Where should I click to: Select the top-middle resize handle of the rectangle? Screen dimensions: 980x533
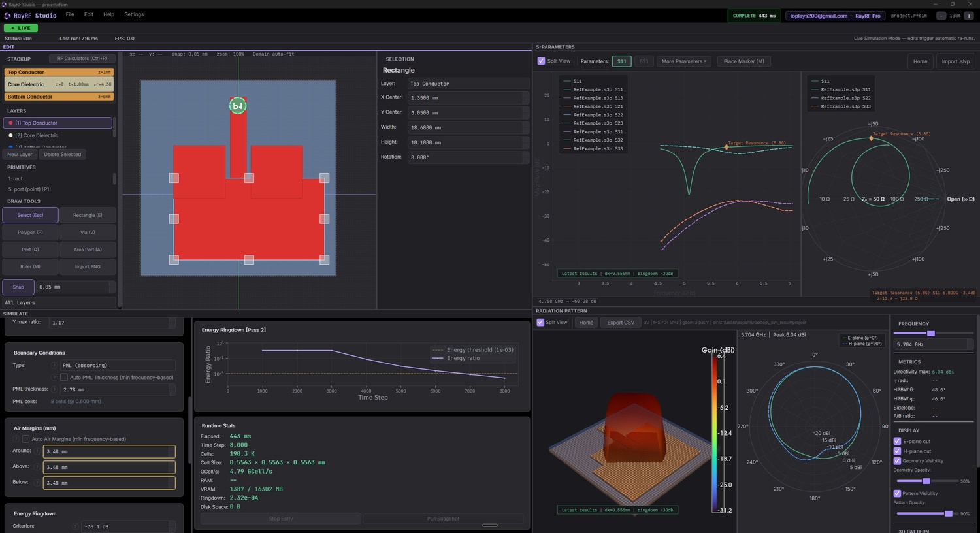pyautogui.click(x=249, y=178)
